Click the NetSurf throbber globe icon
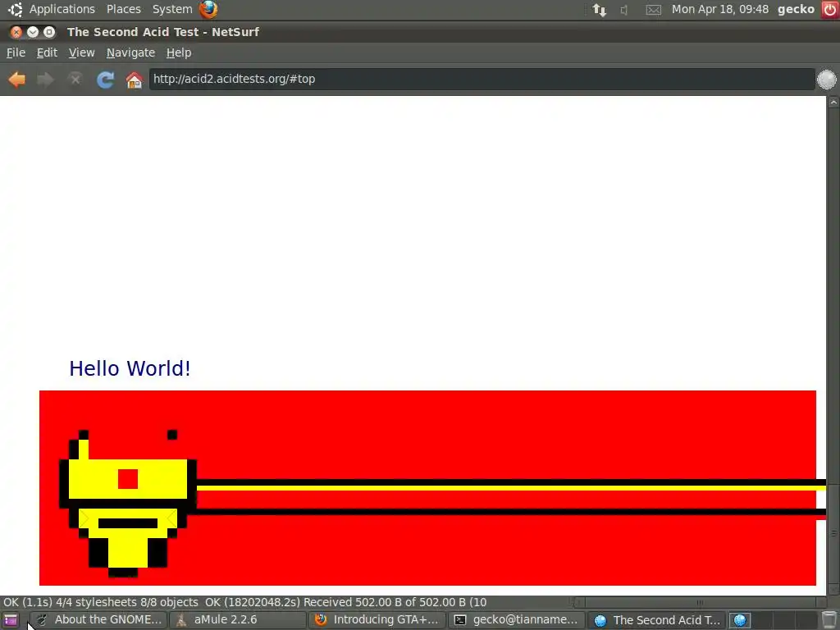The width and height of the screenshot is (840, 630). pos(826,80)
